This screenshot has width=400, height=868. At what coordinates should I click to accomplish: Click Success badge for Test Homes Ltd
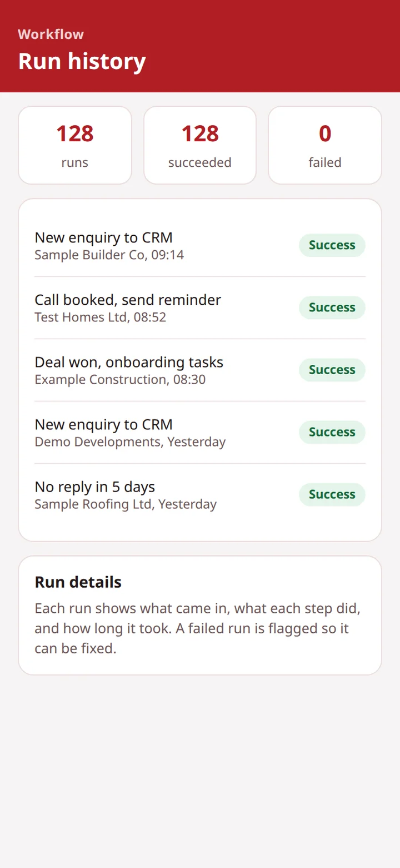(x=332, y=307)
